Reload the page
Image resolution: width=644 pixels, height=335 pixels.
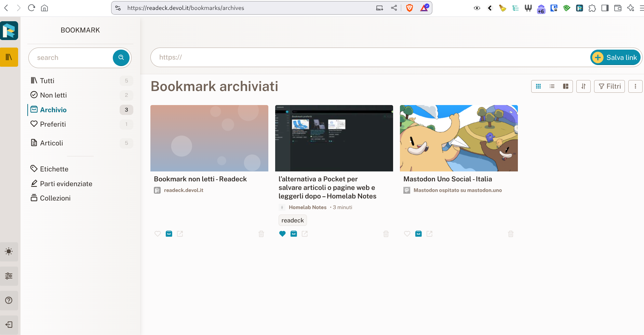tap(31, 8)
